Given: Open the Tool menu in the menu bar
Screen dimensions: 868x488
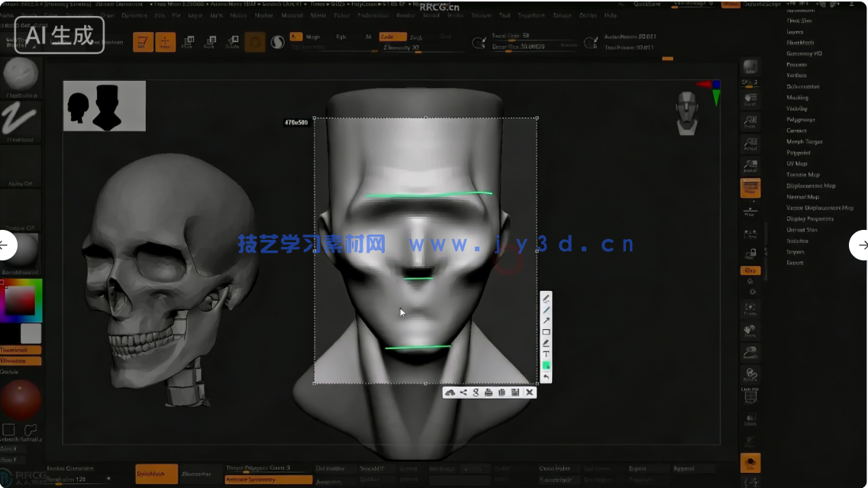Looking at the screenshot, I should coord(505,15).
